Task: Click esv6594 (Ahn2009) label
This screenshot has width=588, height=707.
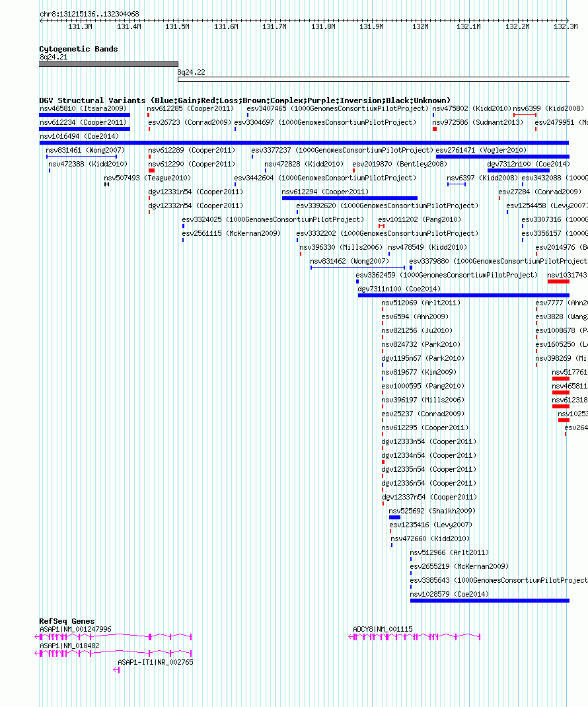Action: click(x=416, y=317)
